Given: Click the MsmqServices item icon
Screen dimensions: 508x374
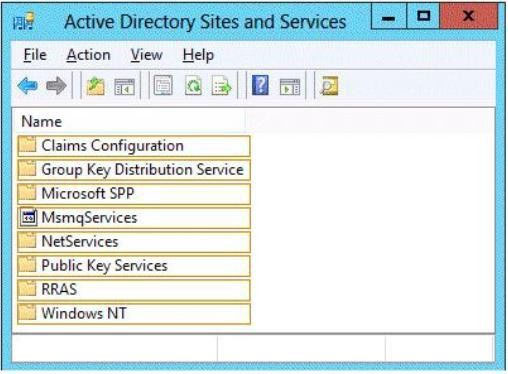Looking at the screenshot, I should pos(28,217).
